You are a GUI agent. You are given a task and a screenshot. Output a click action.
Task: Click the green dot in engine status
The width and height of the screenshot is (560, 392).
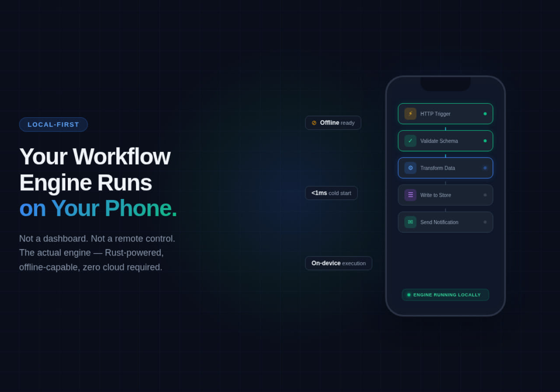pyautogui.click(x=409, y=295)
